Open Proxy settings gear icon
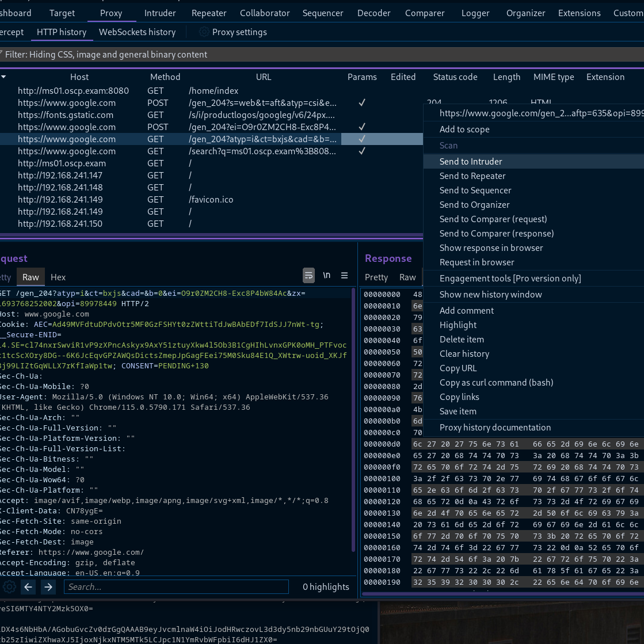The image size is (644, 644). click(x=204, y=32)
